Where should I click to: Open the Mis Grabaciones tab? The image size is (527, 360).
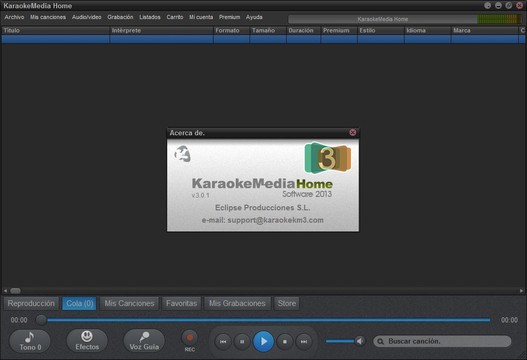[237, 304]
